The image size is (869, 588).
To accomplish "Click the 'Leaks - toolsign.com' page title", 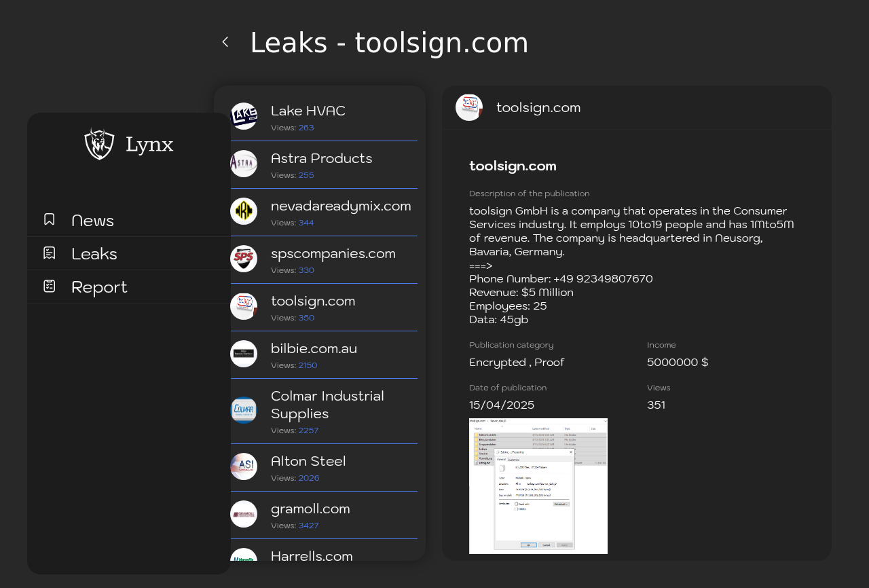I will pos(389,43).
